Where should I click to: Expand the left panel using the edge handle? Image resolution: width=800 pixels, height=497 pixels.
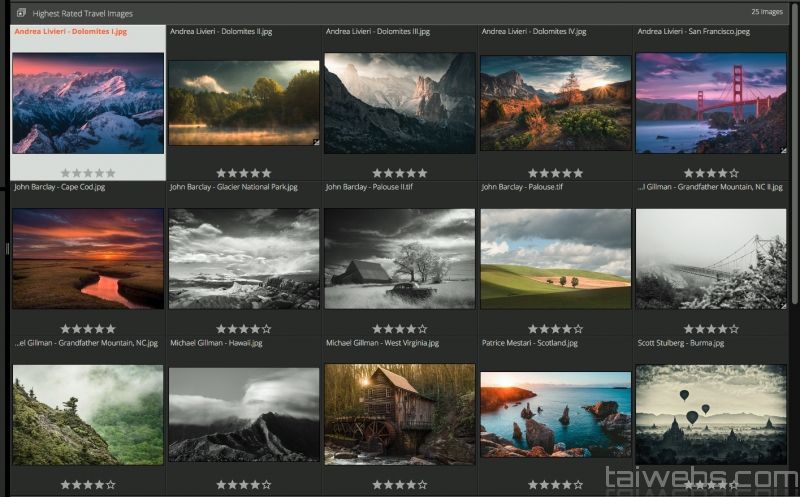point(6,248)
